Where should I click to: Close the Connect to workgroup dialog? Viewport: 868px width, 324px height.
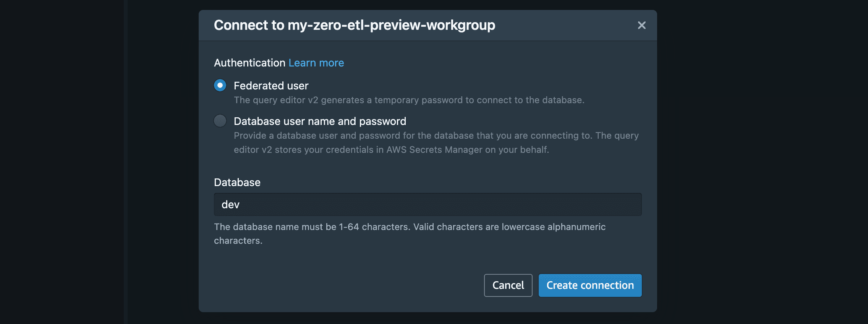(641, 25)
